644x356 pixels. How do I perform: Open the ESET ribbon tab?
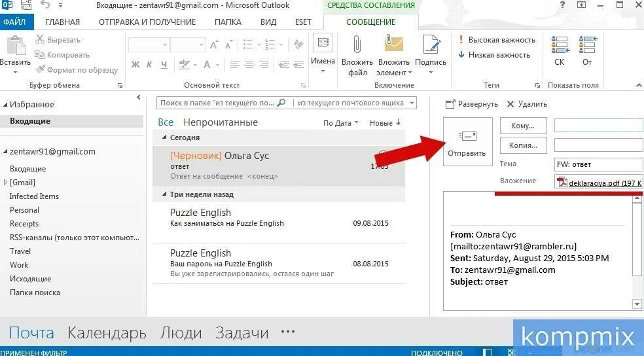click(303, 22)
